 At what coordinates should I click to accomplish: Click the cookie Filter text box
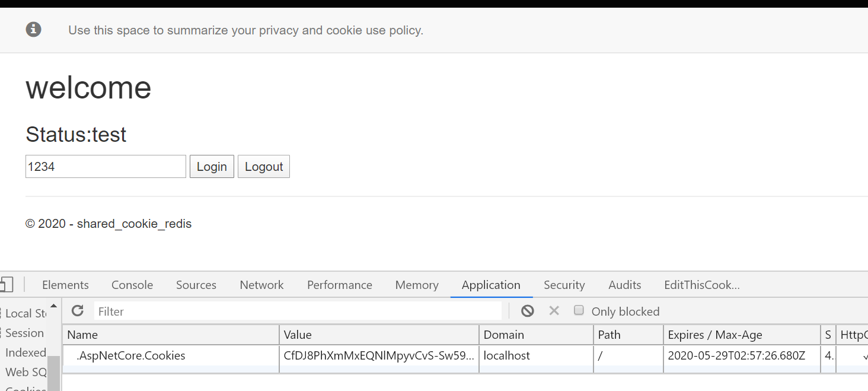tap(298, 311)
